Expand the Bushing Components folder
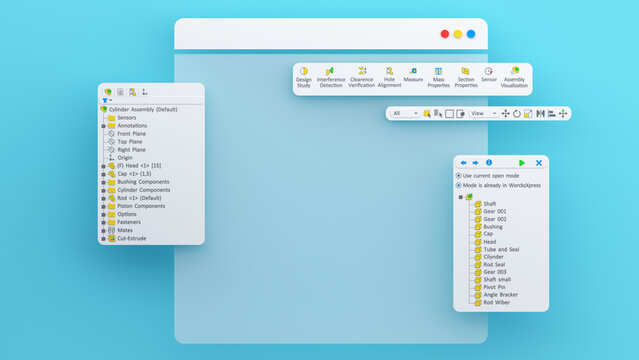This screenshot has height=360, width=639. (104, 182)
